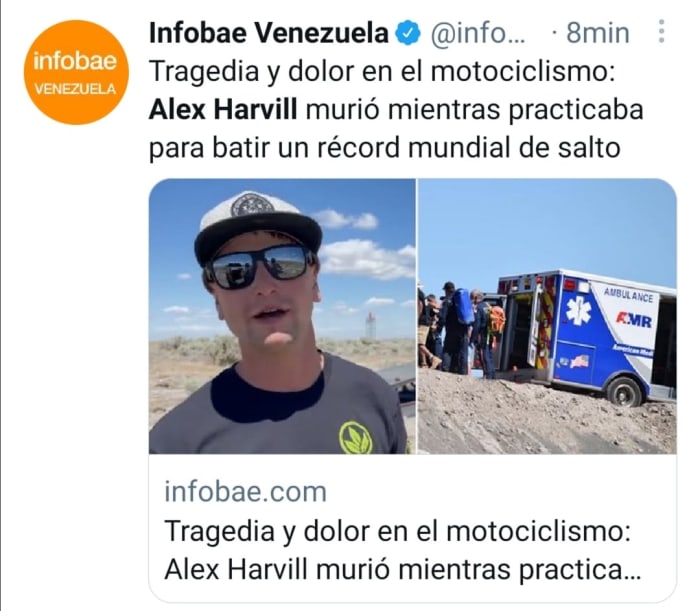The width and height of the screenshot is (700, 611).
Task: Click tweet line 'para batir un récord mundial de salto'
Action: pos(384,148)
